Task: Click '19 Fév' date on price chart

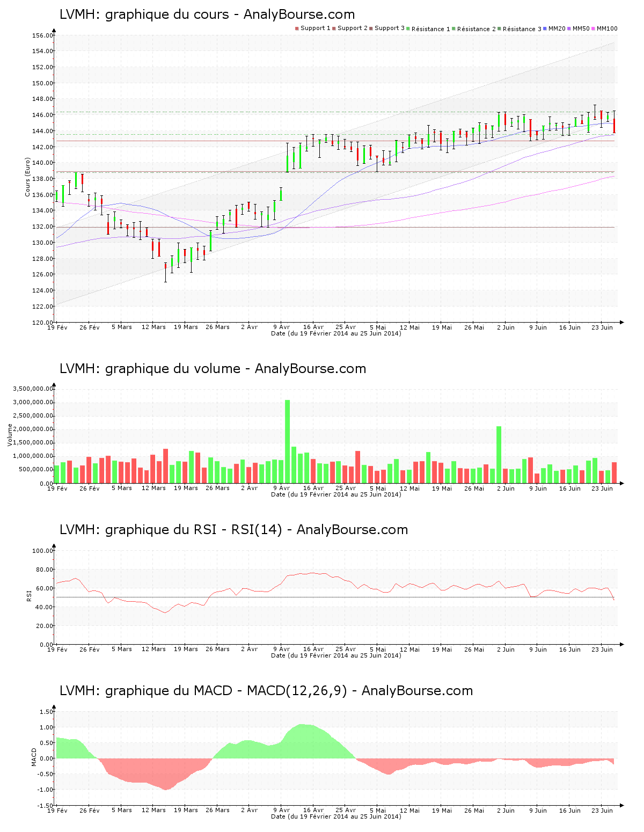Action: 57,327
